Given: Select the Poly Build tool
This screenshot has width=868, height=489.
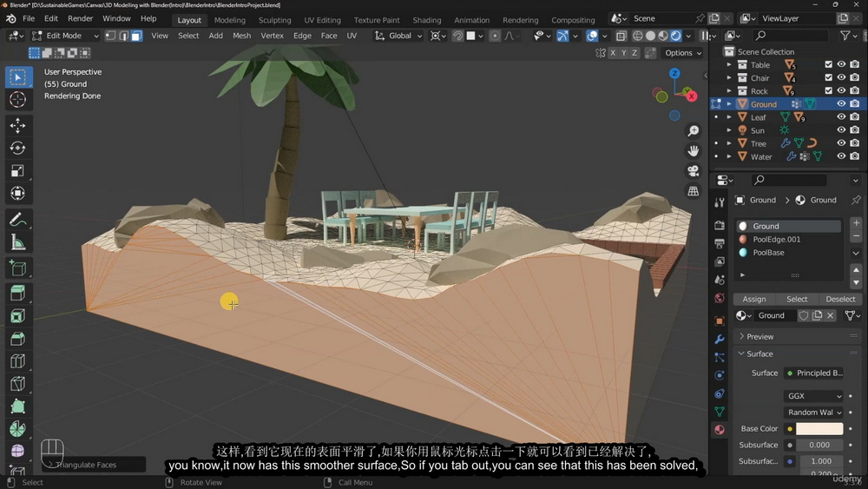Looking at the screenshot, I should (x=17, y=406).
